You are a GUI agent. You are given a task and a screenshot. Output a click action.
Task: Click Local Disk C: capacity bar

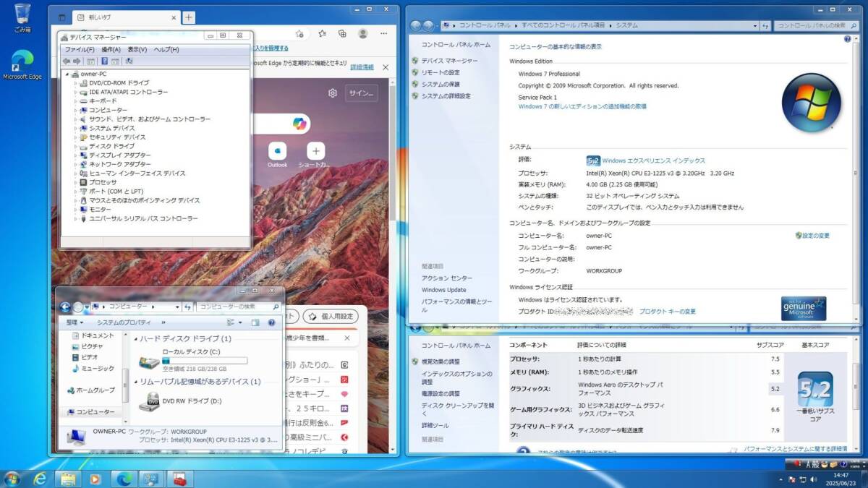pos(204,359)
